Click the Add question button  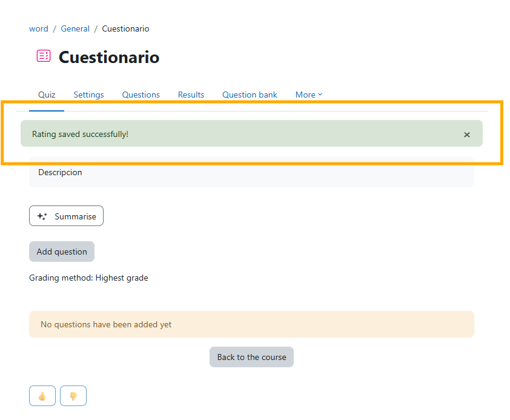(x=62, y=252)
